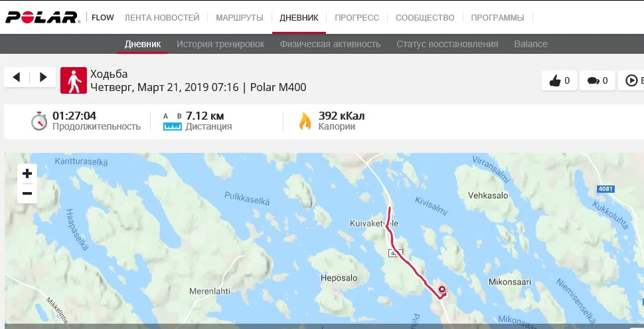Open the Статус восстановления tab

(x=447, y=44)
